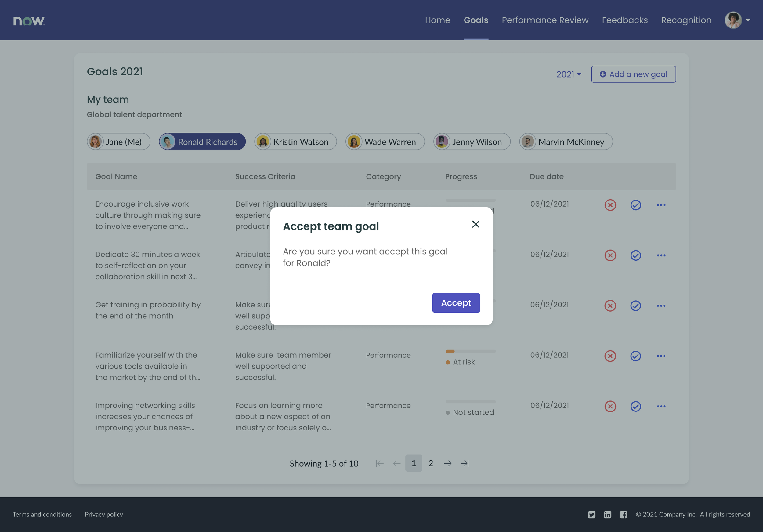Click Add a new goal button
763x532 pixels.
click(633, 74)
